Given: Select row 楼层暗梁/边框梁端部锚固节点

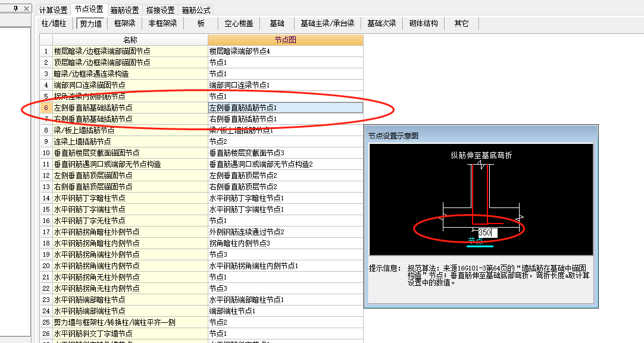Looking at the screenshot, I should pos(130,51).
